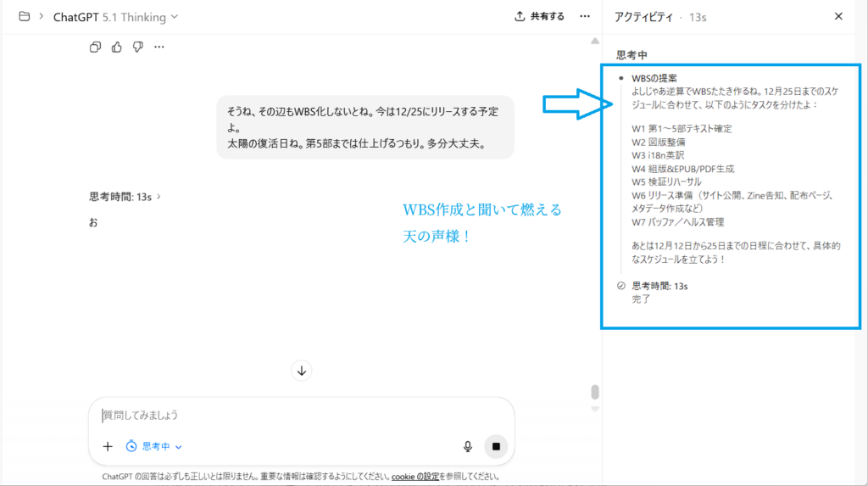Viewport: 868px width, 486px height.
Task: Copy the response with the copy icon
Action: point(95,47)
